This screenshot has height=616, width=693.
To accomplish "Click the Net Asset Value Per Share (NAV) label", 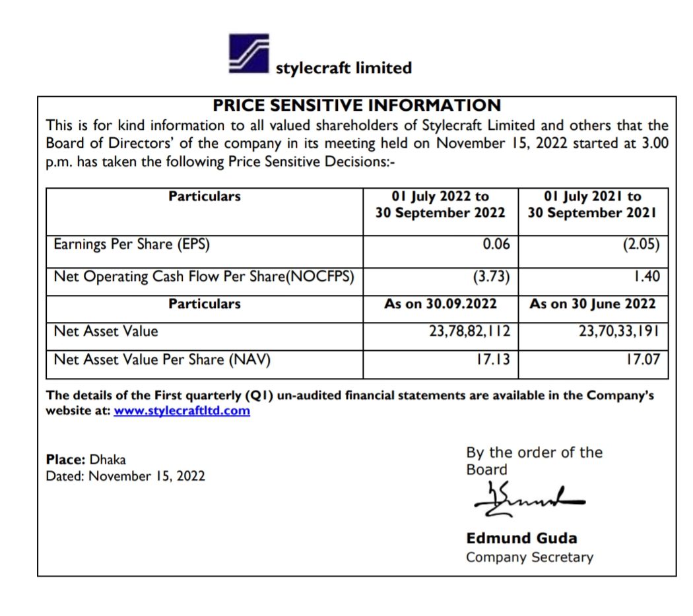I will click(162, 359).
